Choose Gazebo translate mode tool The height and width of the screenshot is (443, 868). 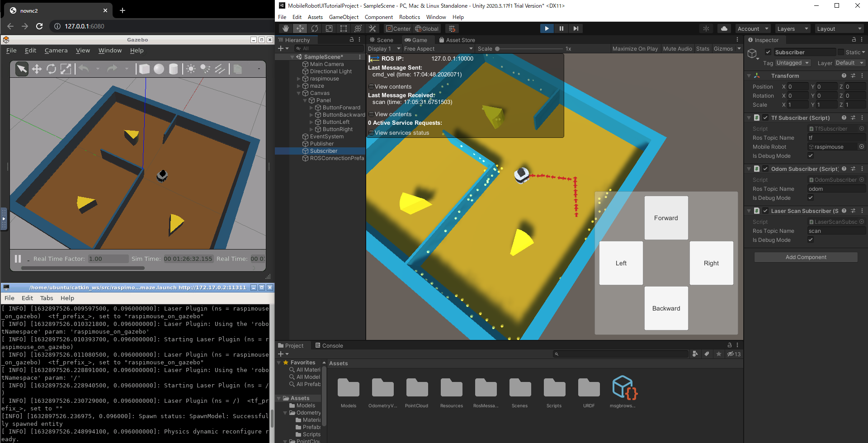[37, 69]
